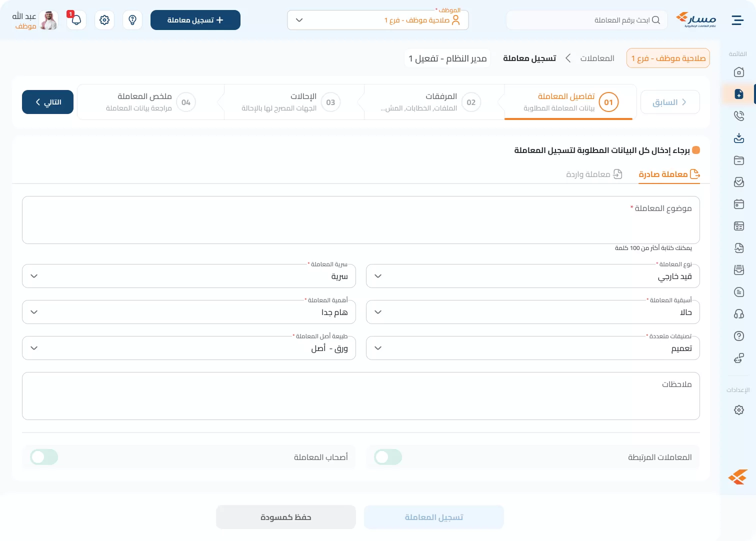Screen dimensions: 756x541
Task: Toggle the hamburger menu icon in header
Action: (737, 20)
